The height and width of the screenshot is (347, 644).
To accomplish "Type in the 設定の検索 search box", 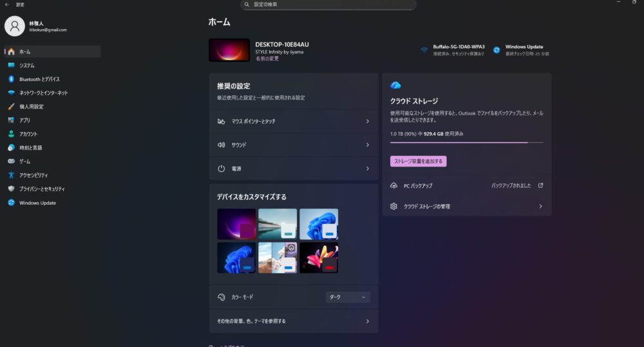I will tap(328, 5).
